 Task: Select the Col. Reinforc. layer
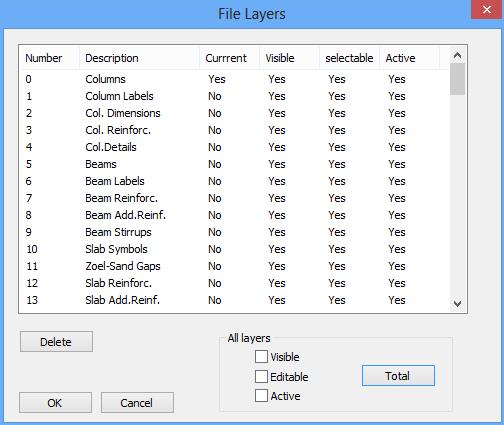235,130
